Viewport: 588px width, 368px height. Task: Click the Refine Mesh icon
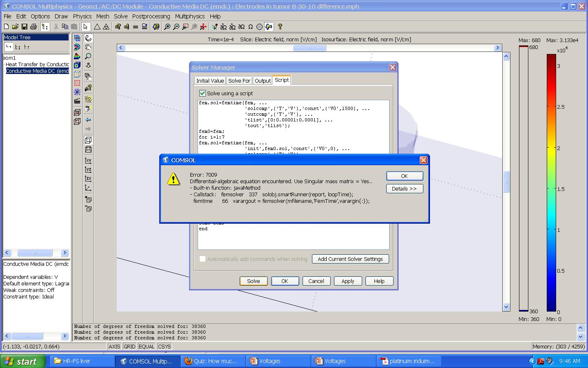pyautogui.click(x=106, y=27)
